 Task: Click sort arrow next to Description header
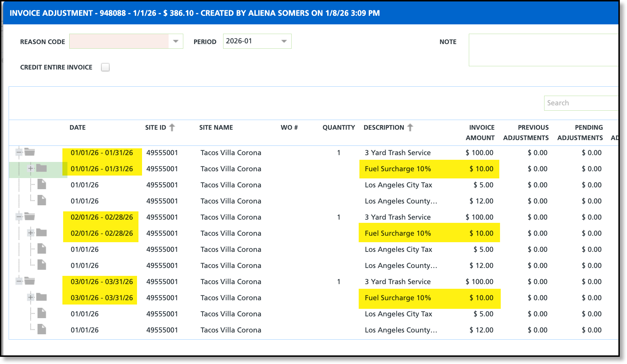tap(410, 128)
